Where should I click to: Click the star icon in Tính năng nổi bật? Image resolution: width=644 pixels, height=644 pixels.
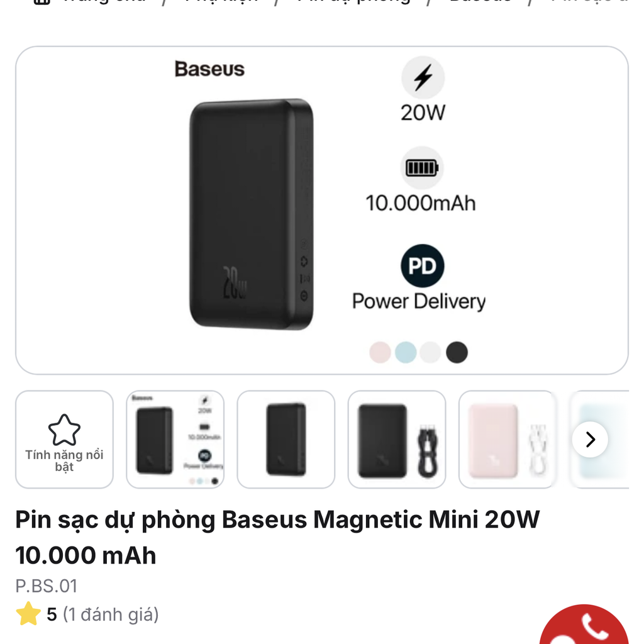[64, 430]
